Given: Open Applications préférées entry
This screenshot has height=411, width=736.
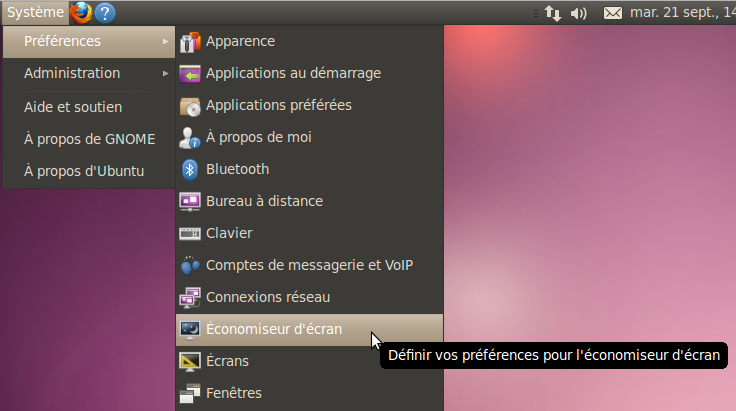Looking at the screenshot, I should coord(309,105).
